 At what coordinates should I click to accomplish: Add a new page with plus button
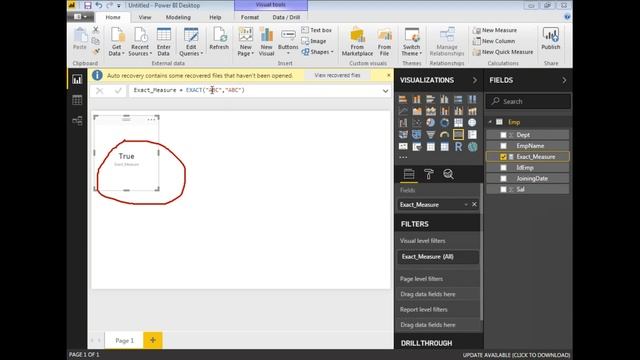pos(153,340)
